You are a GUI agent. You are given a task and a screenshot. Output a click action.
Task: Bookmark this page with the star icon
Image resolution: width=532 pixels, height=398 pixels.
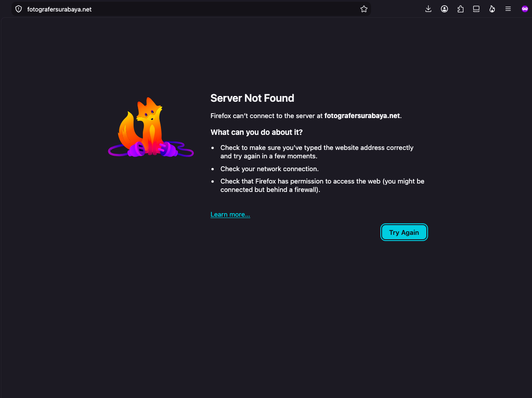364,9
